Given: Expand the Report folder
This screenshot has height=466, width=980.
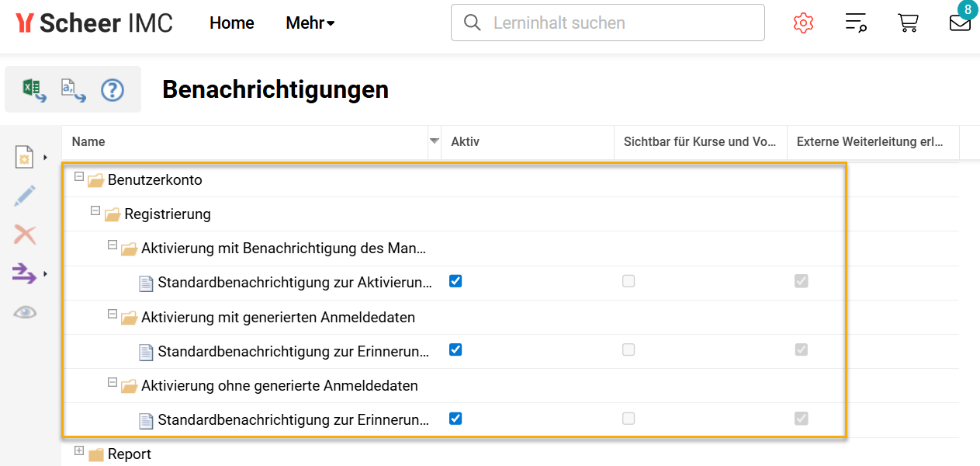Looking at the screenshot, I should click(x=79, y=450).
